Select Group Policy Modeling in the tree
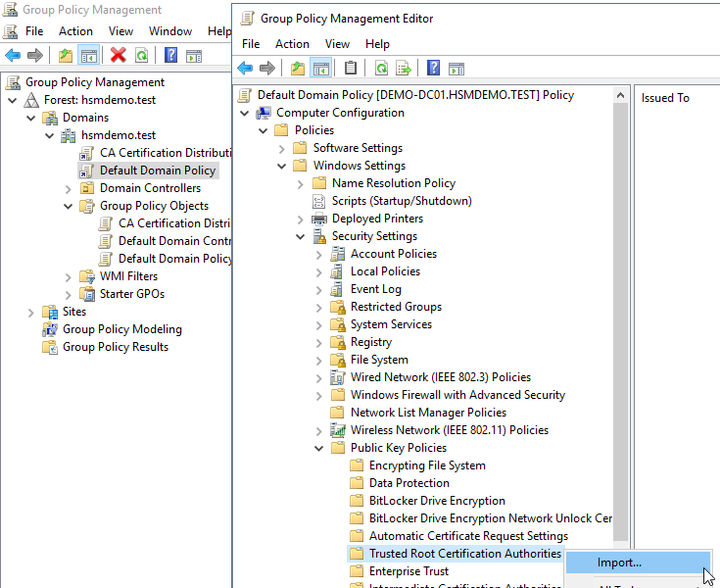 coord(121,329)
